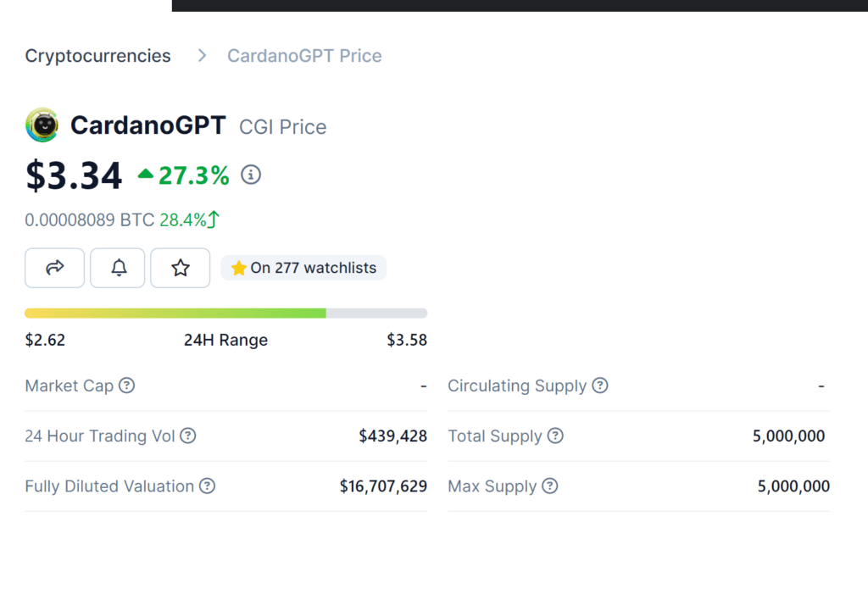Open Max Supply help question icon
Viewport: 868px width, 594px height.
549,486
